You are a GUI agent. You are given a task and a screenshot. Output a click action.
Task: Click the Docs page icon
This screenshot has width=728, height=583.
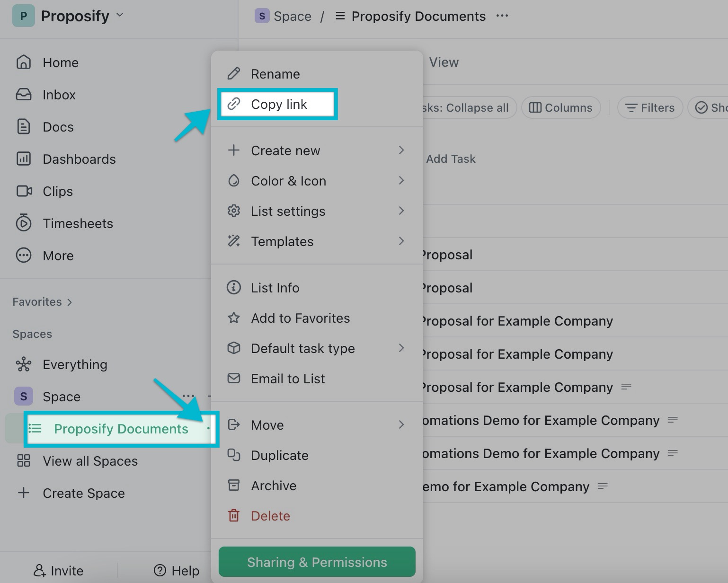[x=24, y=127]
